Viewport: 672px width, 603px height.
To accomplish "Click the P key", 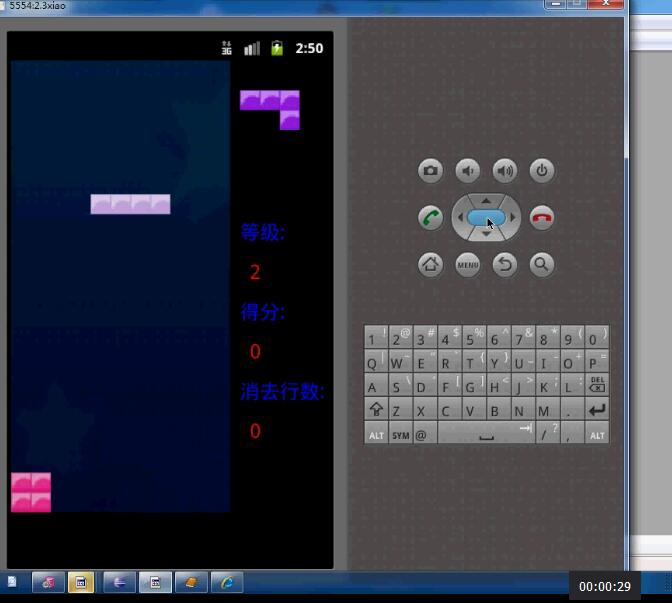I will pyautogui.click(x=597, y=361).
